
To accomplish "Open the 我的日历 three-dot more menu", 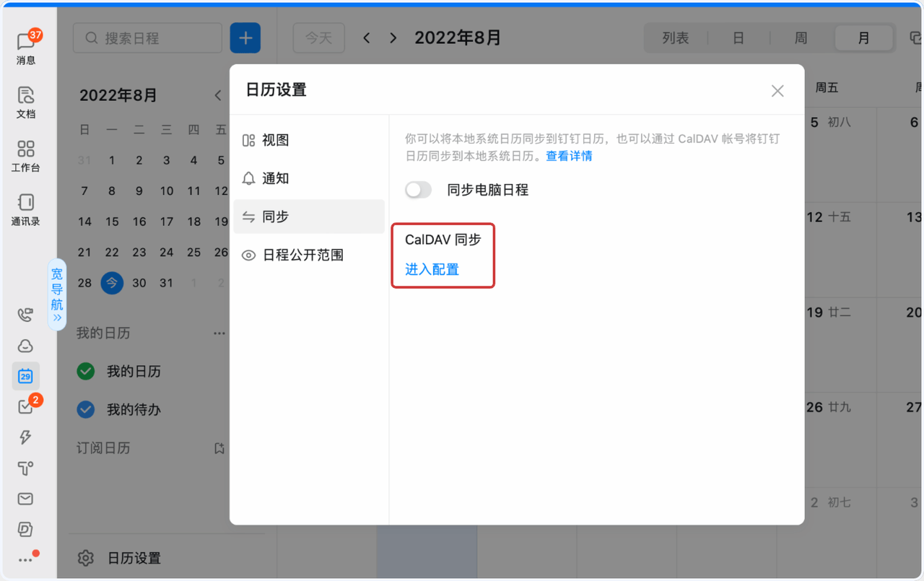I will [x=219, y=333].
